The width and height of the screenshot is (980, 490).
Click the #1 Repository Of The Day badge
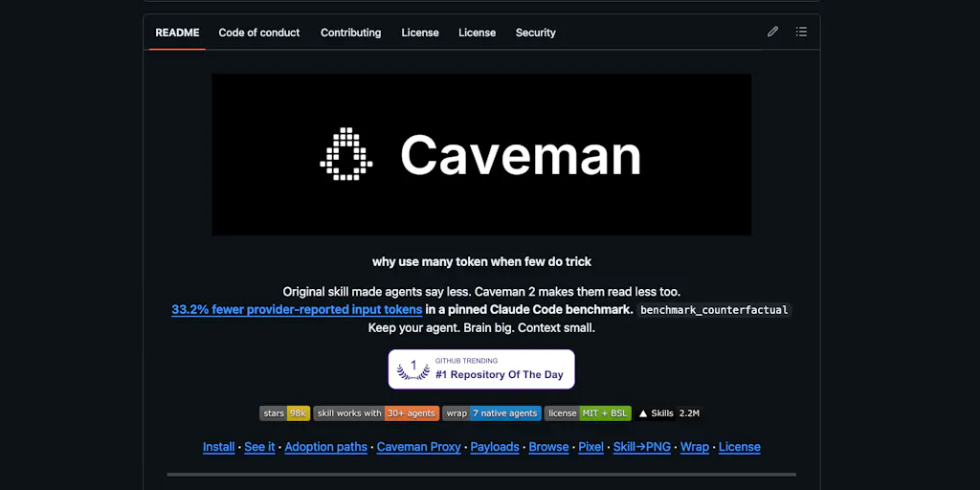(x=481, y=369)
